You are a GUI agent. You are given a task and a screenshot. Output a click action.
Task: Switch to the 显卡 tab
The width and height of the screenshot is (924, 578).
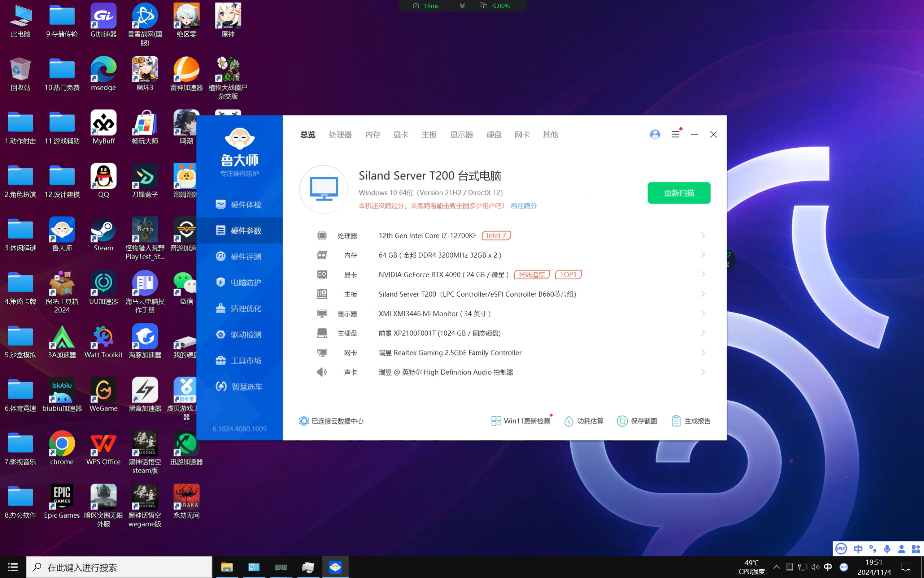tap(401, 134)
